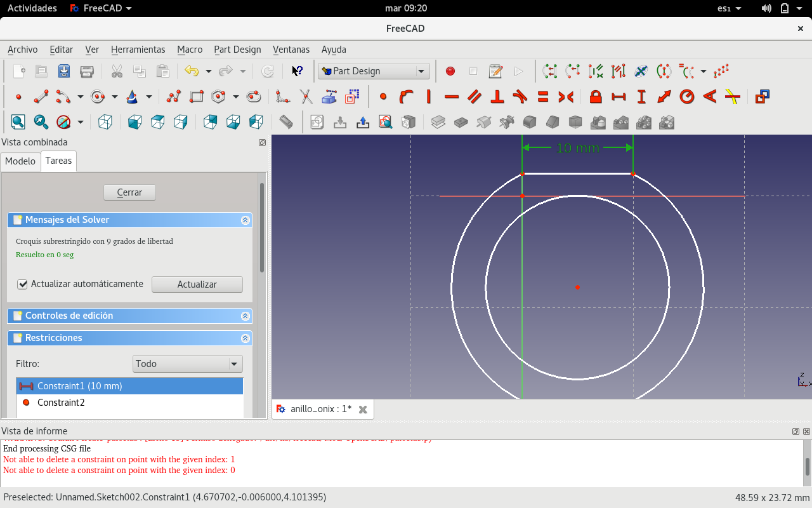Image resolution: width=812 pixels, height=508 pixels.
Task: Collapse the Restricciones section
Action: coord(245,338)
